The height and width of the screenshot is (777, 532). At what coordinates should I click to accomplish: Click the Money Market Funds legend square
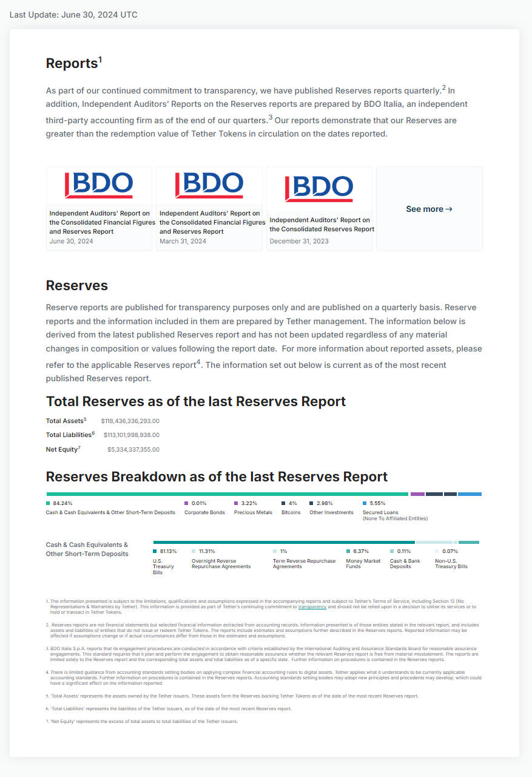click(x=348, y=551)
